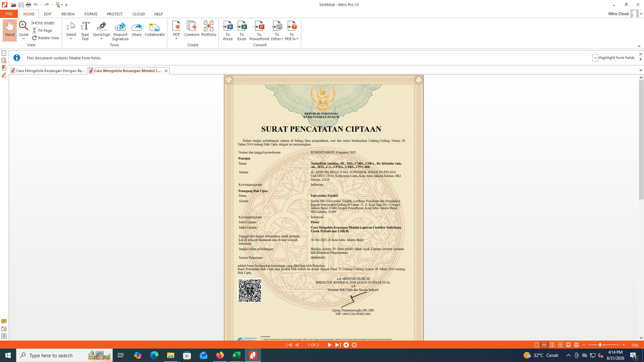
Task: Switch to the EDIT ribbon tab
Action: pos(48,14)
